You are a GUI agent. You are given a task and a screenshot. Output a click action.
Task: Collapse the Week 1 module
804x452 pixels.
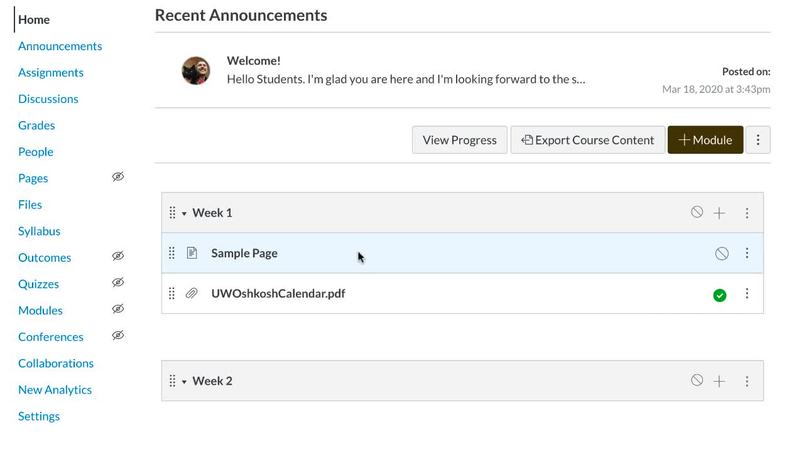(184, 214)
